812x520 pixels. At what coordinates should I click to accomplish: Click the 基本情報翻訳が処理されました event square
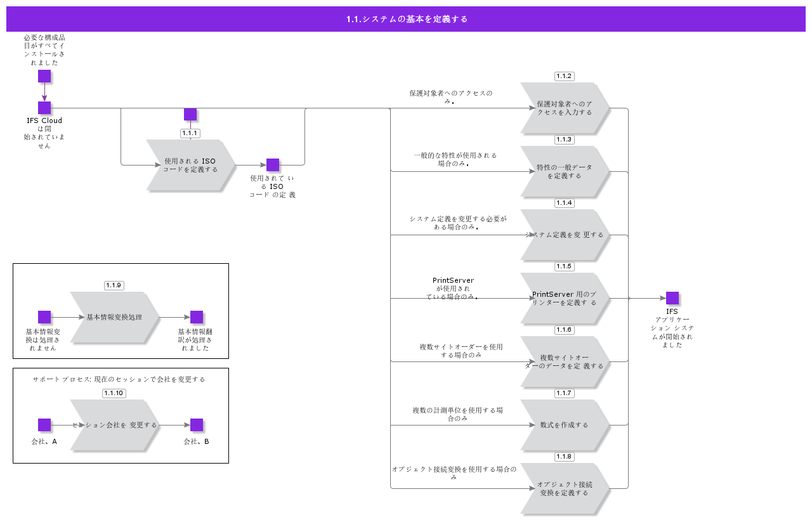pyautogui.click(x=197, y=317)
